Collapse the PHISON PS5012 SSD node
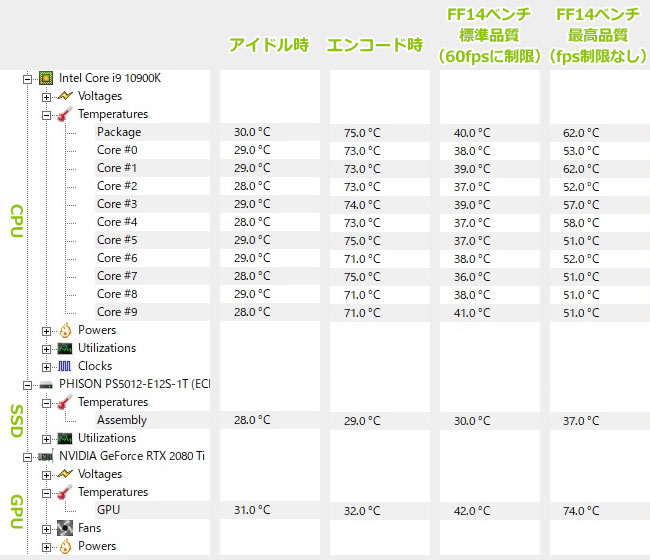Screen dimensions: 650x560 (27, 385)
